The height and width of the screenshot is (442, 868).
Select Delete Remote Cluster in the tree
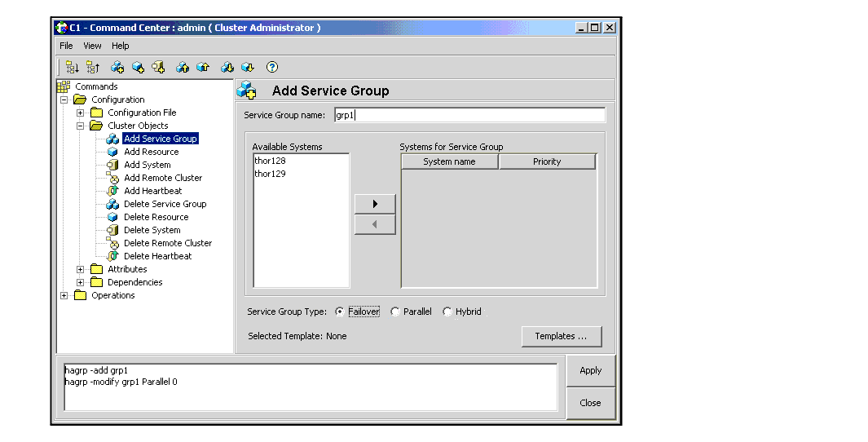(x=167, y=243)
